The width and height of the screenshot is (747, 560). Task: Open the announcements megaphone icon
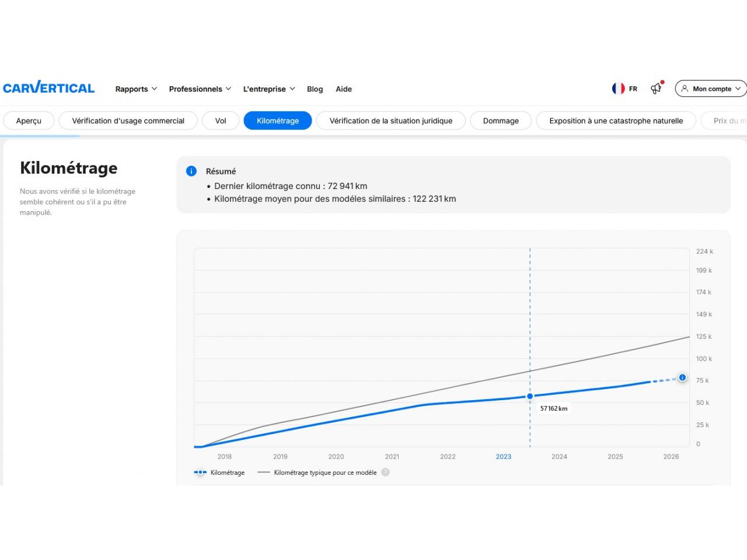(657, 88)
